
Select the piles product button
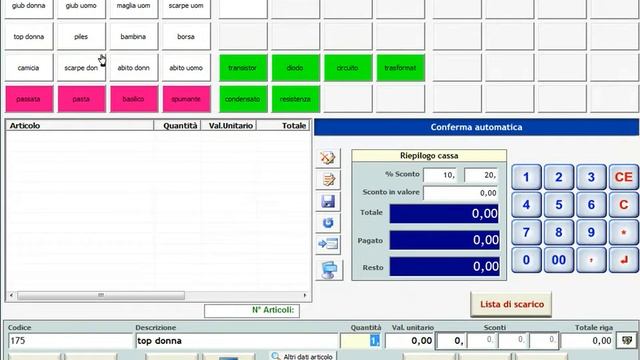[x=81, y=36]
